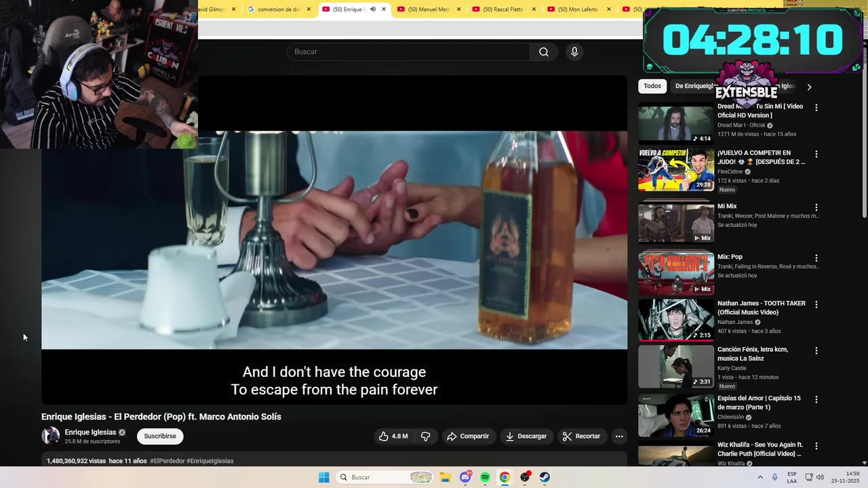Screen dimensions: 868x488
Task: Click Chrome icon in taskbar
Action: (505, 477)
